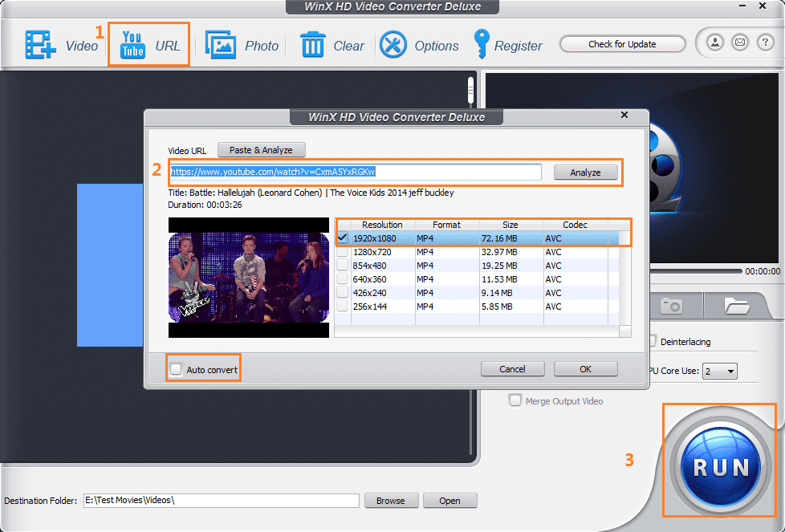
Task: Check the 640x360 resolution checkbox
Action: [343, 278]
